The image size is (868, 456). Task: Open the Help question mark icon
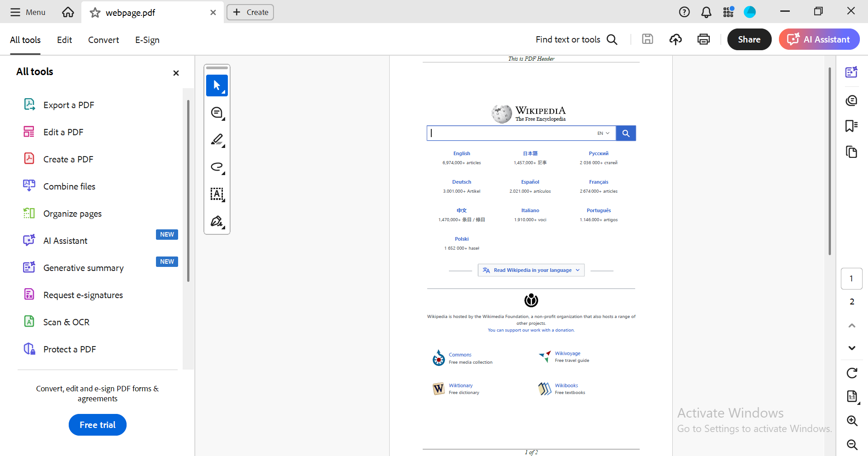tap(684, 12)
